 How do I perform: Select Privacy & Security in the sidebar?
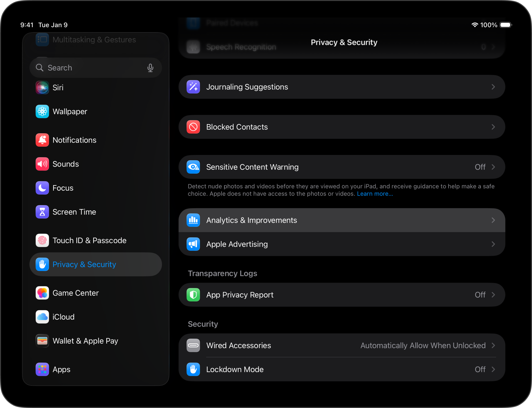point(84,264)
